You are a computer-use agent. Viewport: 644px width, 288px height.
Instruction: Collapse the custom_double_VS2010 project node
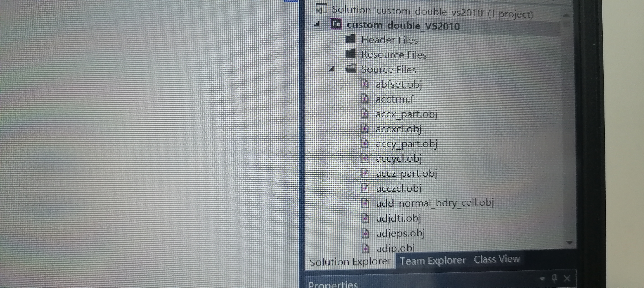coord(317,24)
